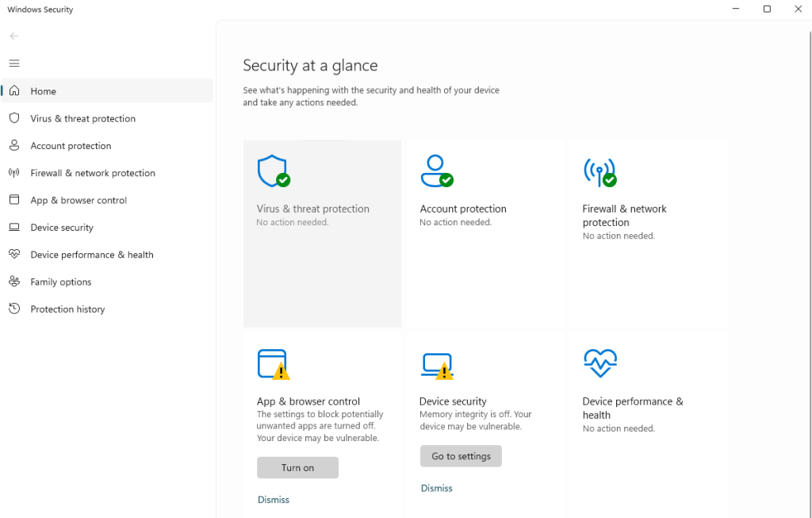Dismiss the Device security warning
The width and height of the screenshot is (812, 518).
click(x=437, y=488)
